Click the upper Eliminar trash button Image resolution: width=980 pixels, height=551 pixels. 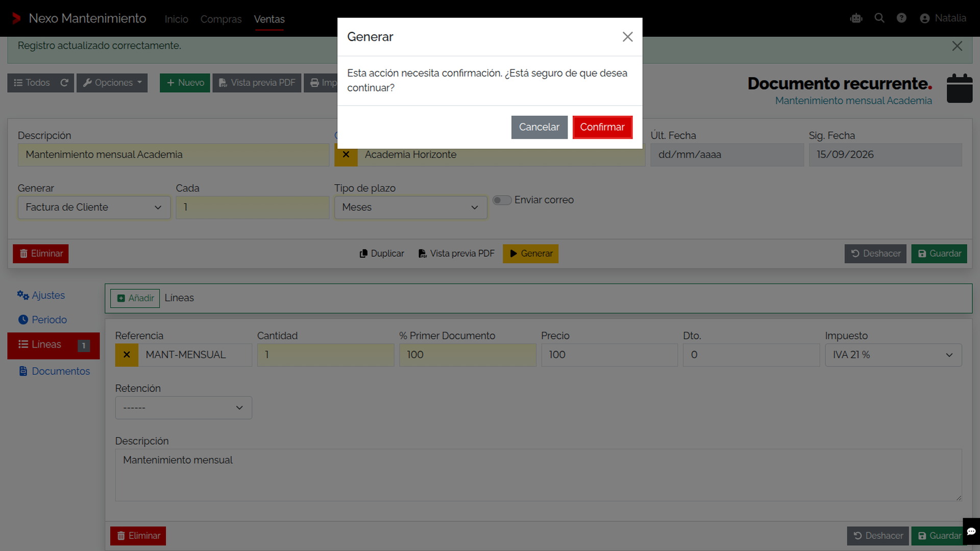pos(41,254)
